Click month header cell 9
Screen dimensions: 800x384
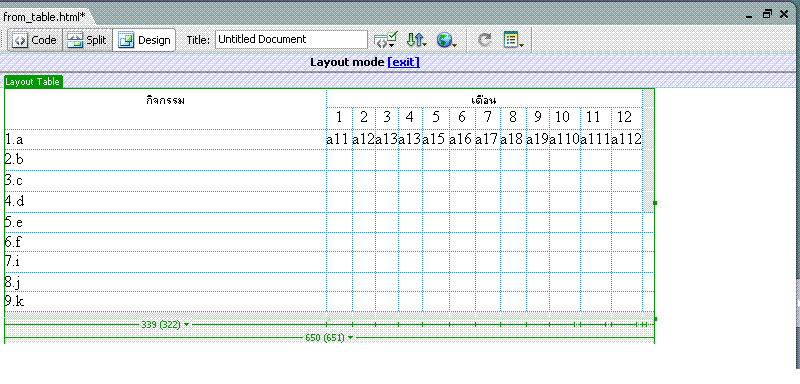pyautogui.click(x=538, y=118)
